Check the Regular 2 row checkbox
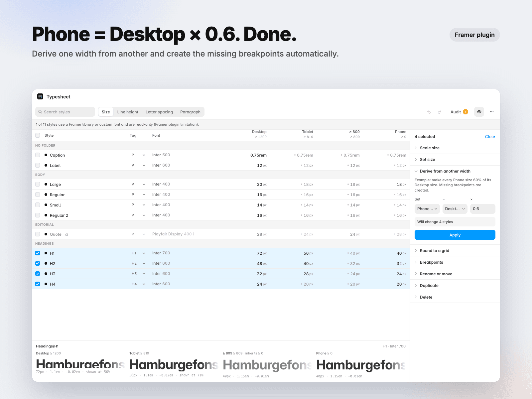 coord(38,215)
